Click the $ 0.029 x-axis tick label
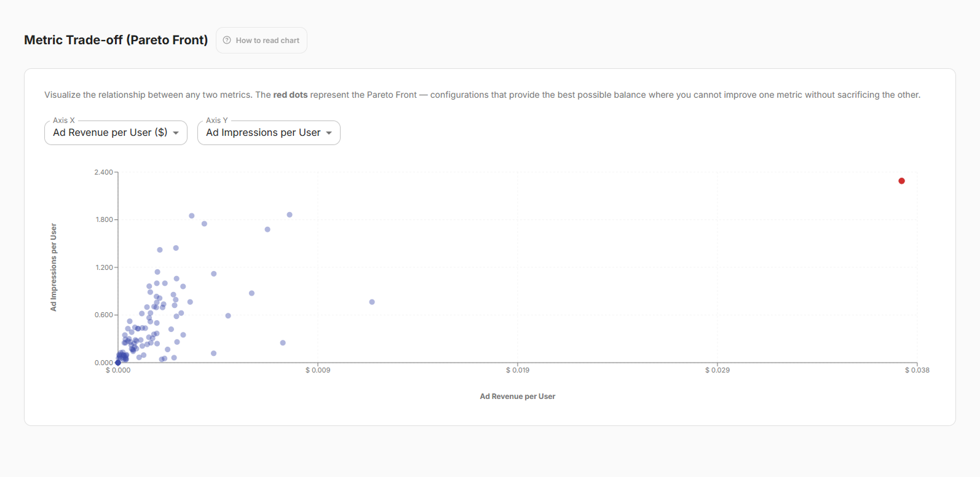The image size is (980, 477). point(717,370)
